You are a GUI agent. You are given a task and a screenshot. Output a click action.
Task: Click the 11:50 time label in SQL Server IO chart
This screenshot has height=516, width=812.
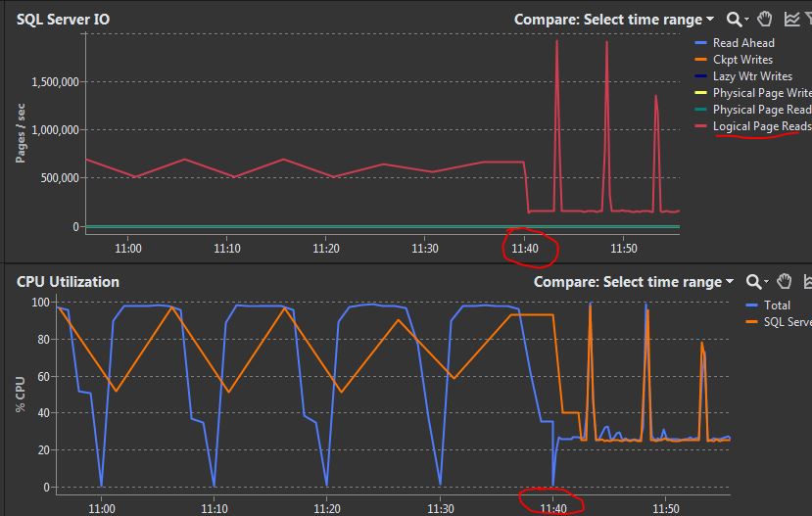click(624, 249)
